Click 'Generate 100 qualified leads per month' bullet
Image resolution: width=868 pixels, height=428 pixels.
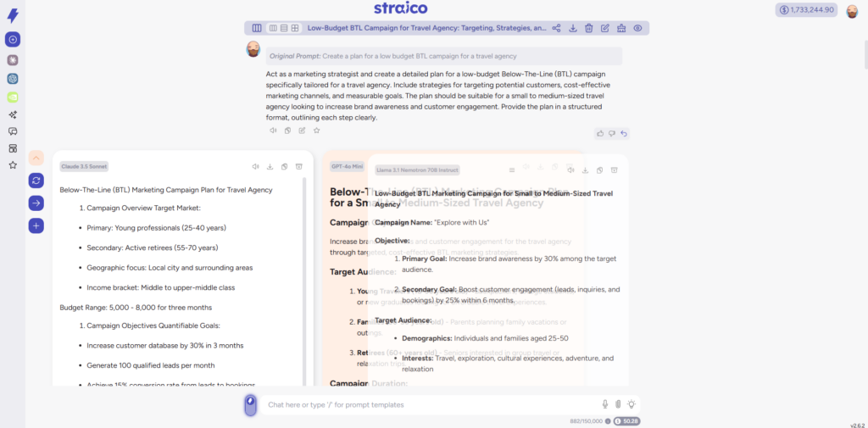point(151,365)
